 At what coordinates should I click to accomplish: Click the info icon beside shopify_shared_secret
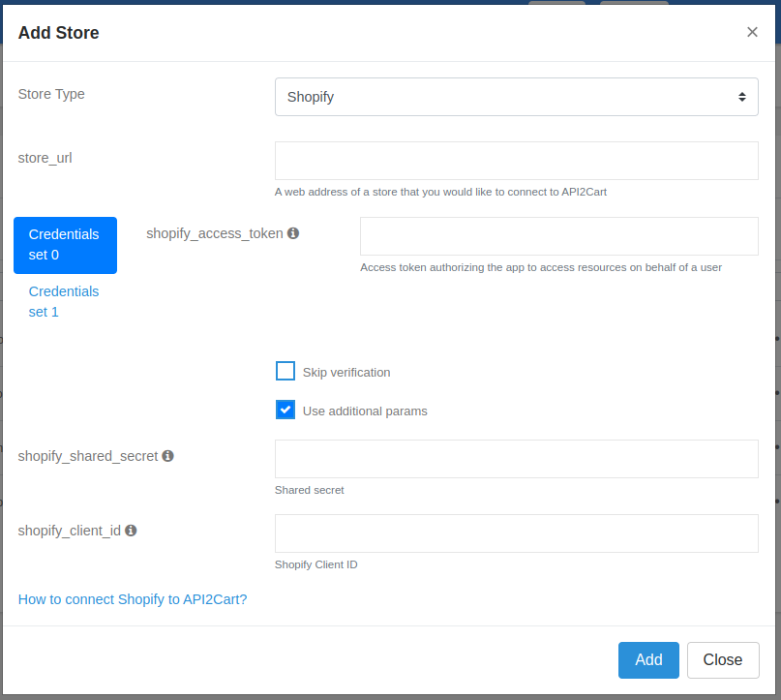pos(168,455)
